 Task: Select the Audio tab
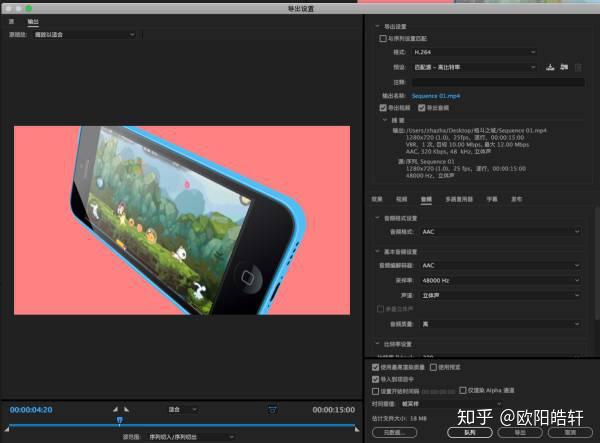click(426, 199)
